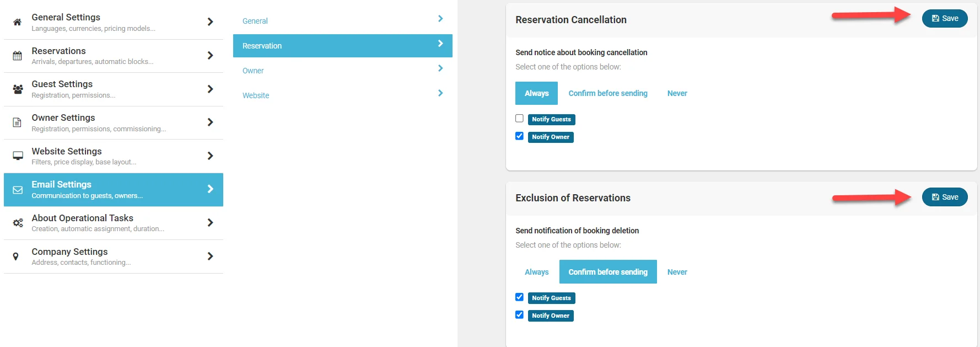Save the Reservation Cancellation settings
Screen dimensions: 980x347
945,19
